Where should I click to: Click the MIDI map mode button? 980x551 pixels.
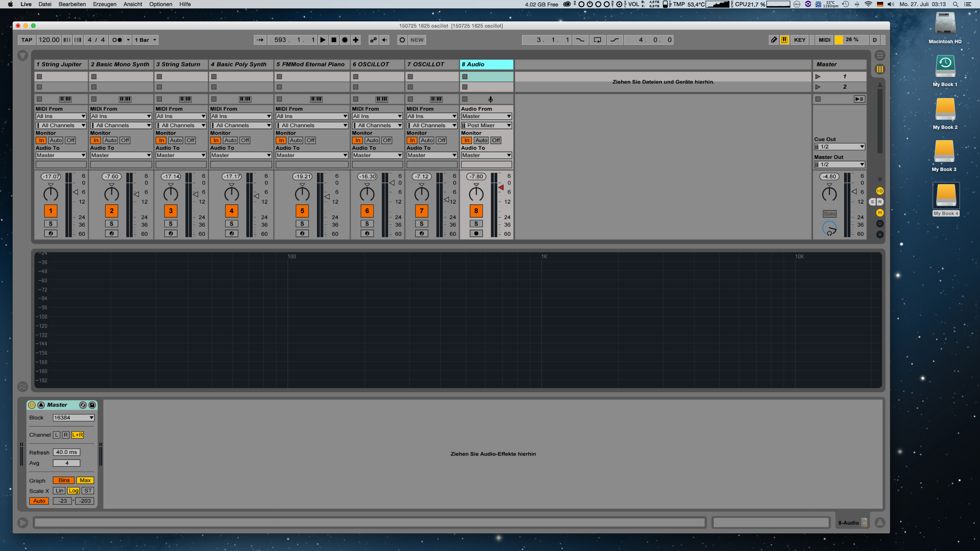pyautogui.click(x=825, y=40)
